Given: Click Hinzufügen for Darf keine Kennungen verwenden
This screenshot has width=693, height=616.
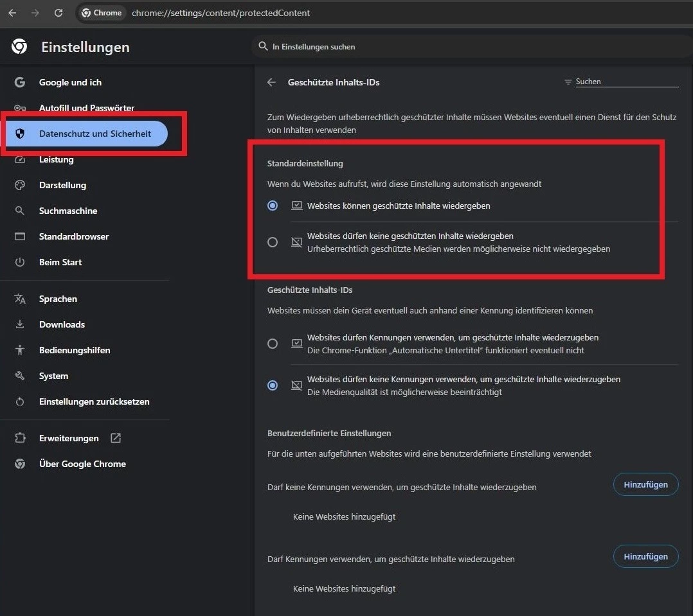Looking at the screenshot, I should tap(645, 484).
